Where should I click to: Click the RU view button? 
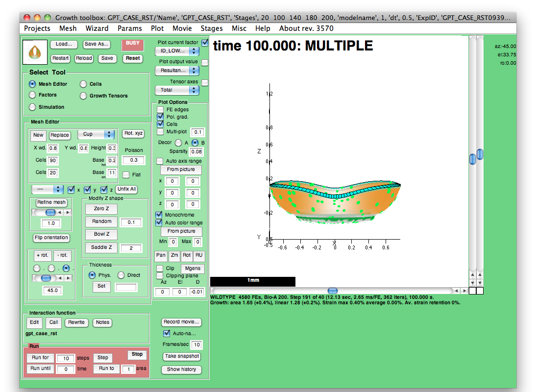coord(198,256)
